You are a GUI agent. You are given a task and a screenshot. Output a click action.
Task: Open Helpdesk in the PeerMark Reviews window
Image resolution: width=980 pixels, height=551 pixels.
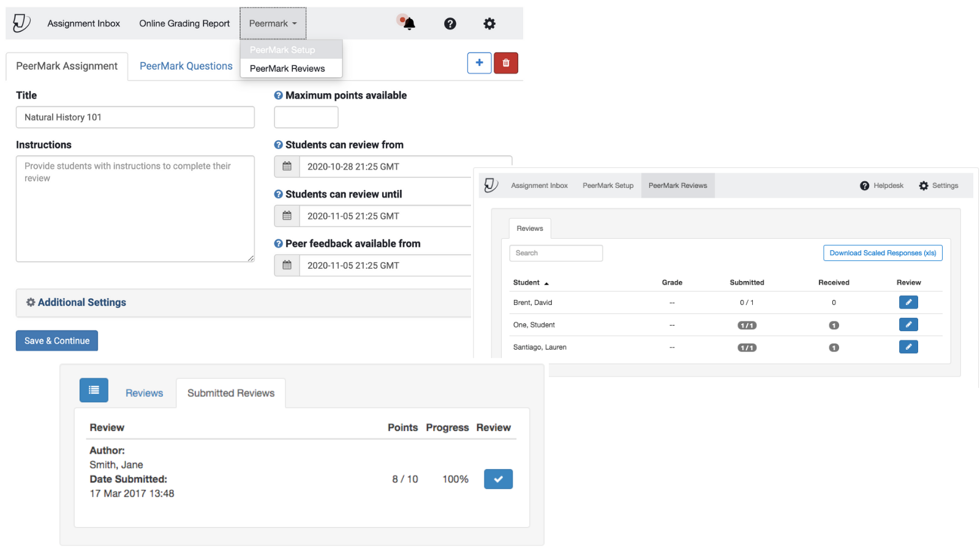pos(881,186)
